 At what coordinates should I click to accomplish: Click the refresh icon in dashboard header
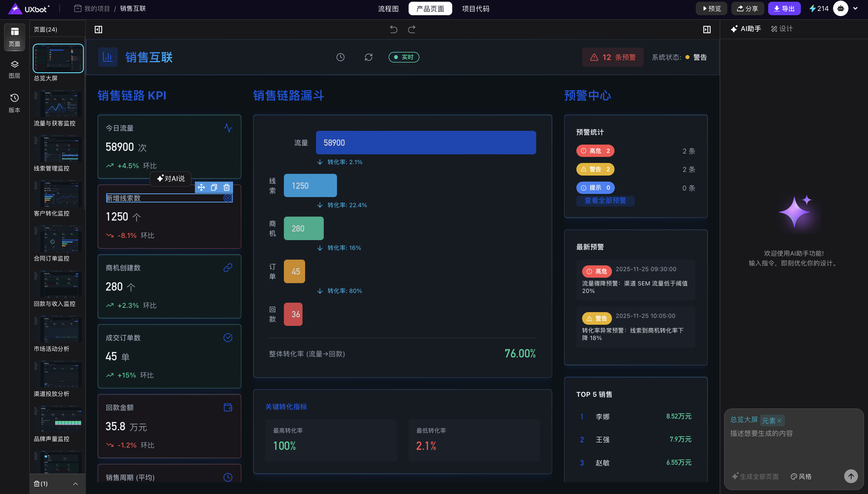(x=369, y=57)
